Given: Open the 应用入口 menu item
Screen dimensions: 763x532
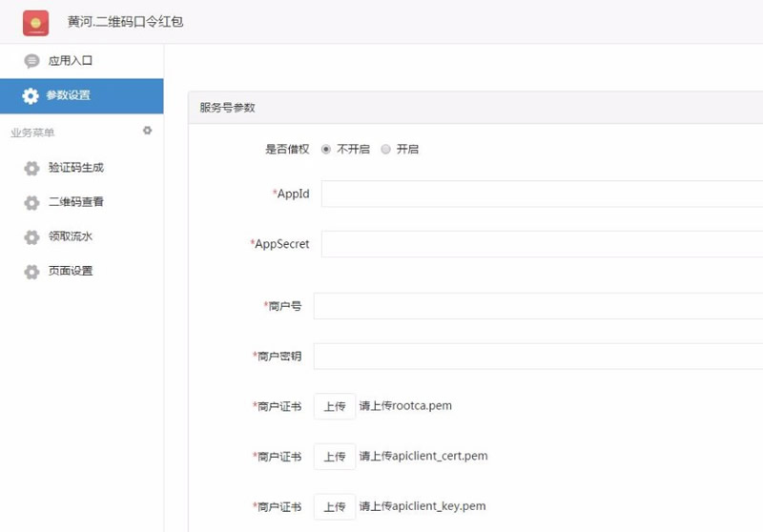Looking at the screenshot, I should [x=71, y=61].
